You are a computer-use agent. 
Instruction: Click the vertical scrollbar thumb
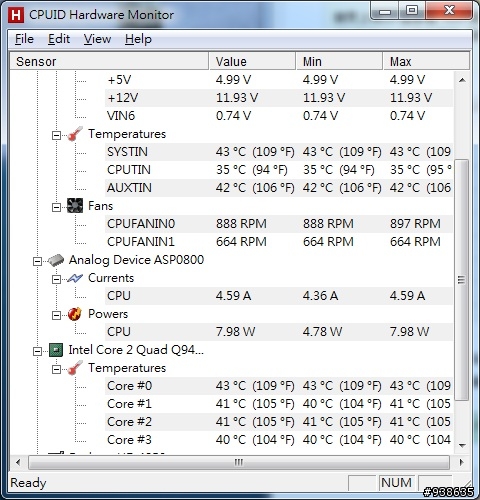[462, 279]
